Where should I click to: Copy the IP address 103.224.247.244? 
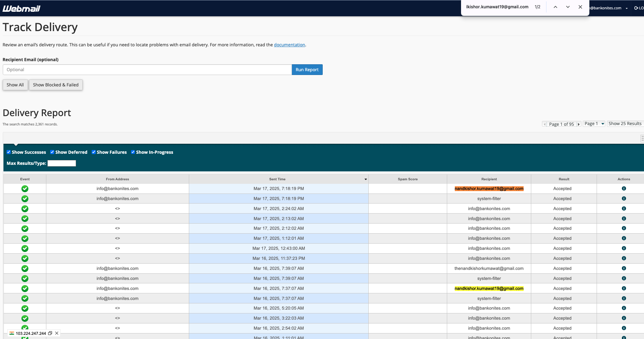[50, 333]
